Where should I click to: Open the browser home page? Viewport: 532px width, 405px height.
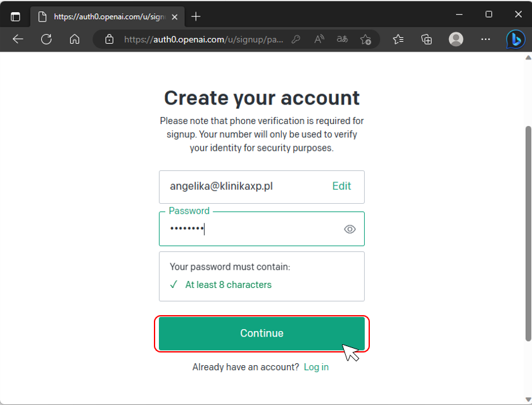(75, 39)
